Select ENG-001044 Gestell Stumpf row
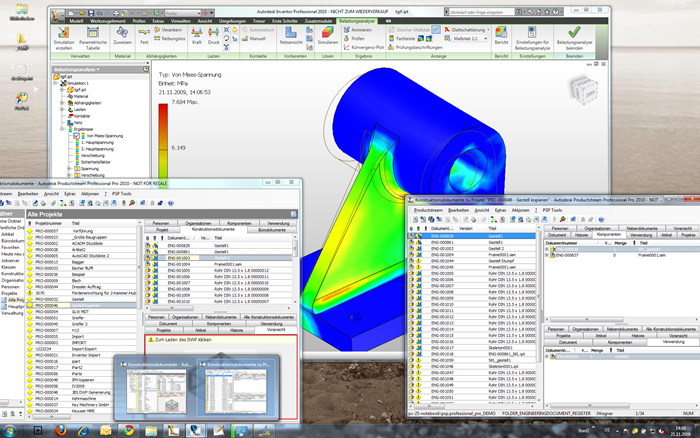Screen dimensions: 700x438 pos(473,261)
